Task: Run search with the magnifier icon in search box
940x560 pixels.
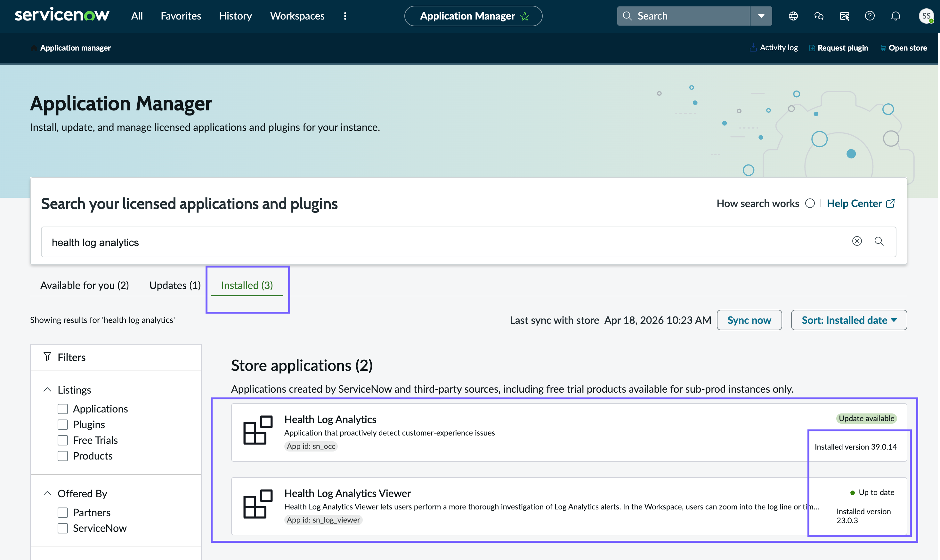Action: (879, 241)
